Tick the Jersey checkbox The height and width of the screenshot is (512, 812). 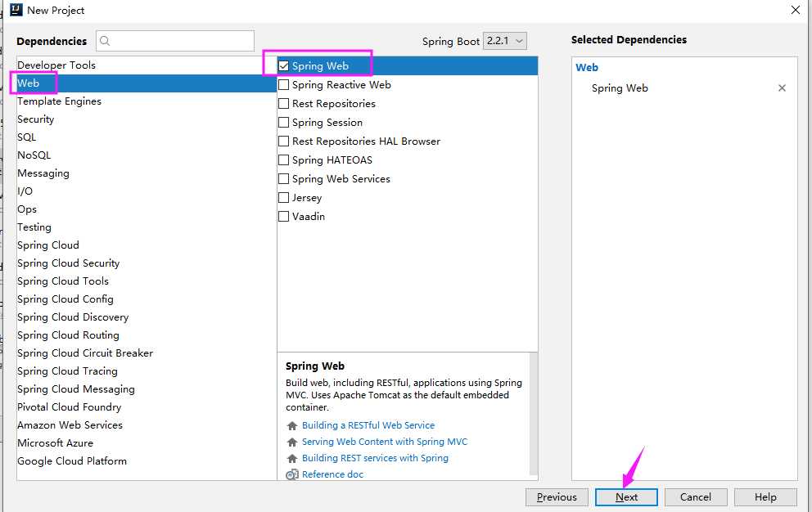point(284,197)
